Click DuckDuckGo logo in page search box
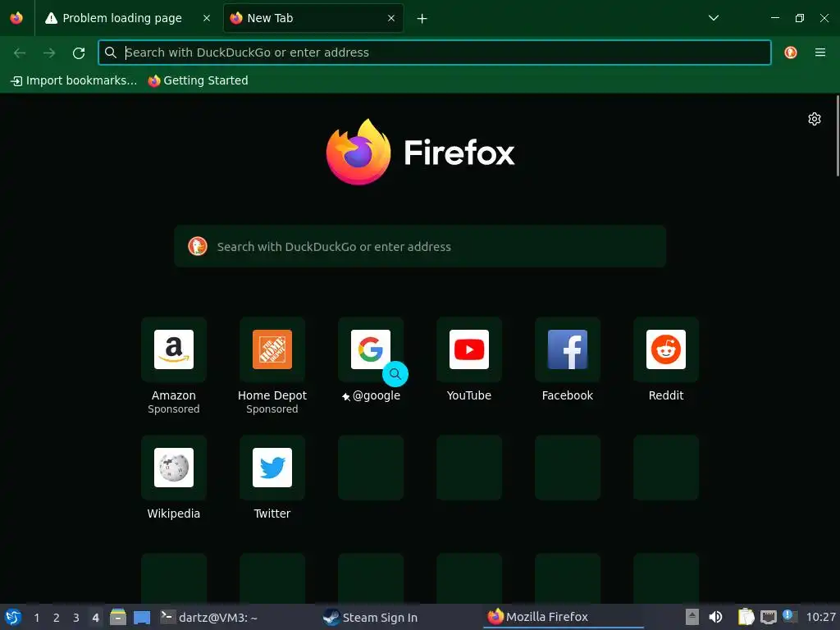Image resolution: width=840 pixels, height=630 pixels. coord(198,246)
